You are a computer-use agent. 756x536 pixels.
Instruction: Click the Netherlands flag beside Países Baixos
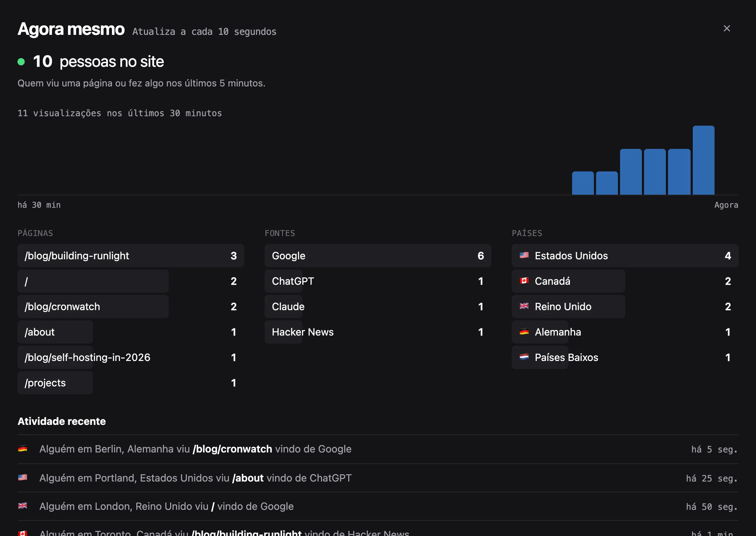pyautogui.click(x=524, y=357)
